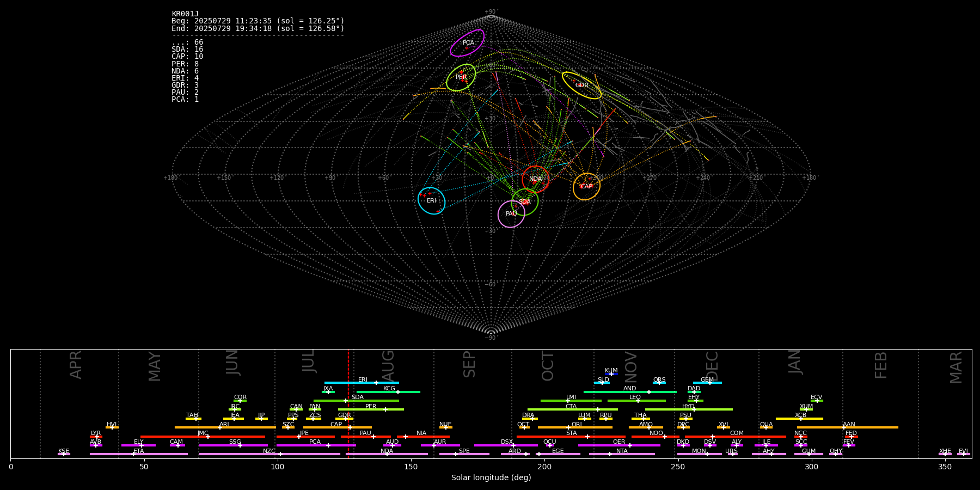
Task: Click the pink NDA activity bar in the timeline
Action: pyautogui.click(x=387, y=454)
